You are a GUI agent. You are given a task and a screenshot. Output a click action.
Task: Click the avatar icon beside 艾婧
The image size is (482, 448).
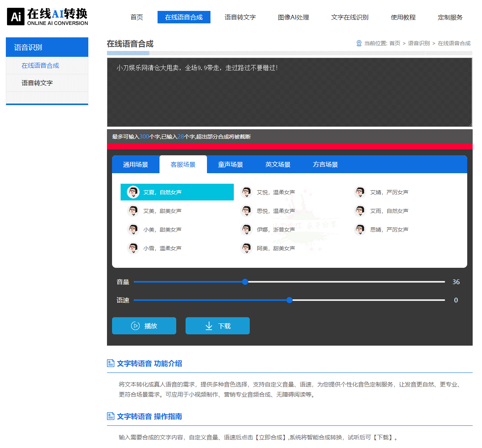pyautogui.click(x=360, y=192)
